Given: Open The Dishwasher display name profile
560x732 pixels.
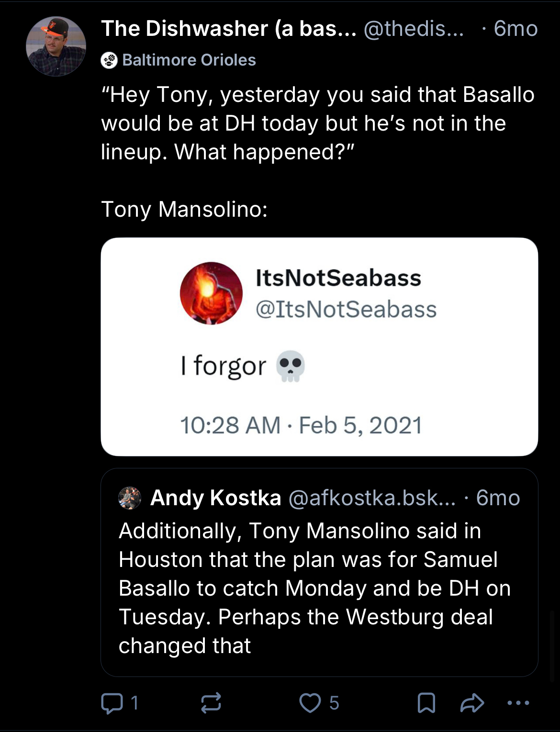Looking at the screenshot, I should point(228,29).
